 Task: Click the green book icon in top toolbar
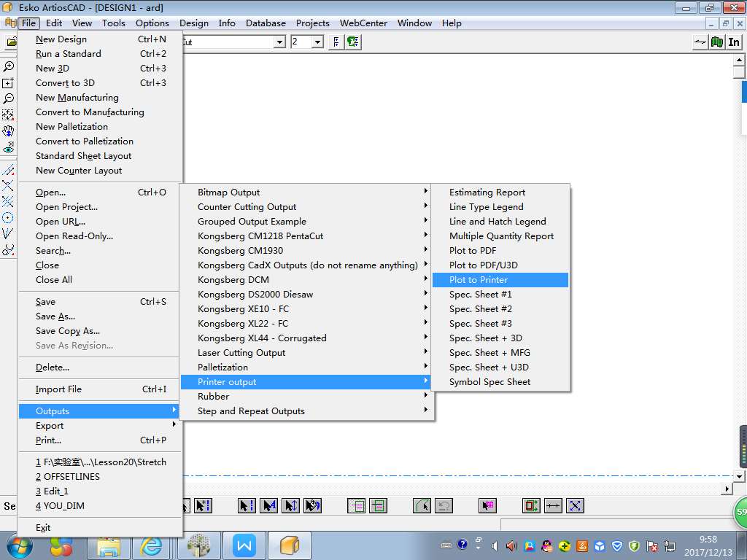717,42
